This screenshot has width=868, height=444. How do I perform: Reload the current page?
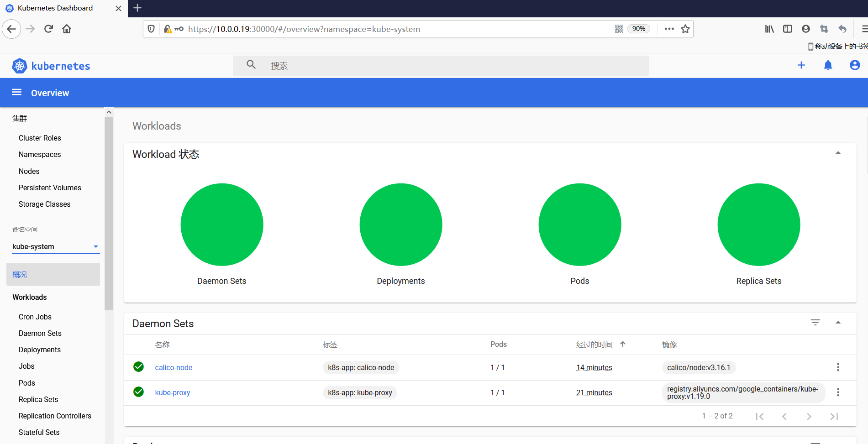pyautogui.click(x=48, y=29)
